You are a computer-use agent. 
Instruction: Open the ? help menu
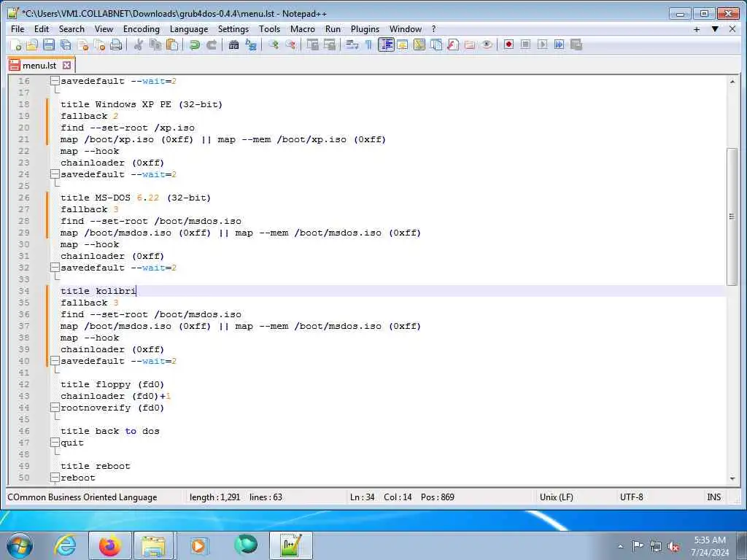tap(433, 29)
